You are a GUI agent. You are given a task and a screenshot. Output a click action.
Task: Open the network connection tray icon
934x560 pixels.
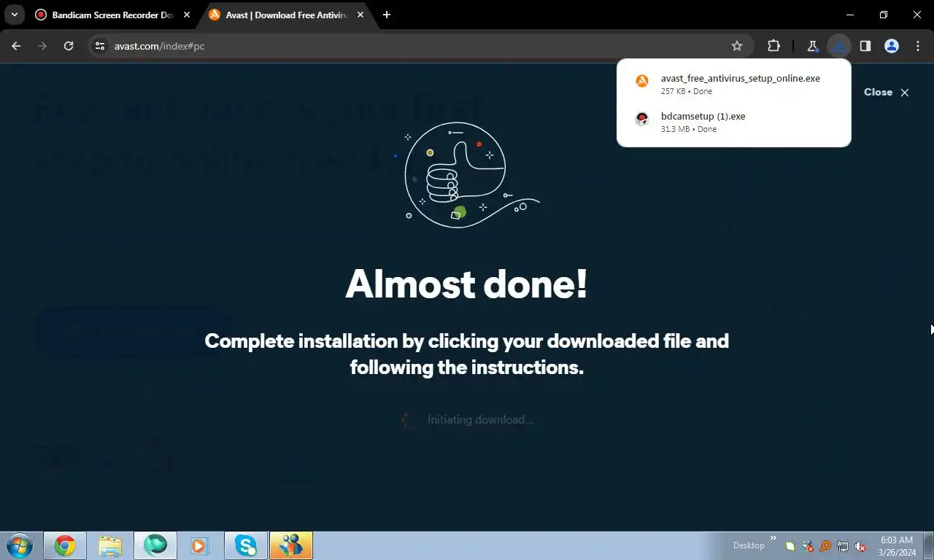point(843,545)
